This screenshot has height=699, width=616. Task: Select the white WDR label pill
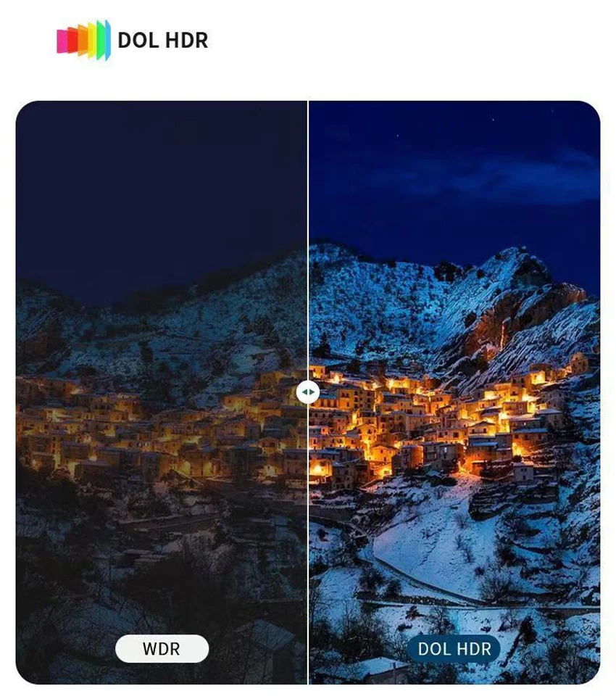coord(162,649)
